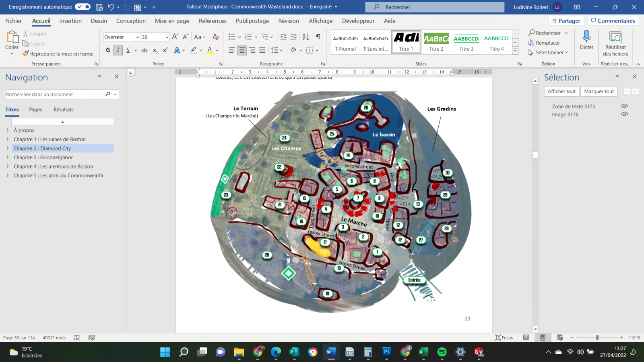This screenshot has width=644, height=362.
Task: Apply strikethrough formatting icon
Action: click(x=144, y=50)
